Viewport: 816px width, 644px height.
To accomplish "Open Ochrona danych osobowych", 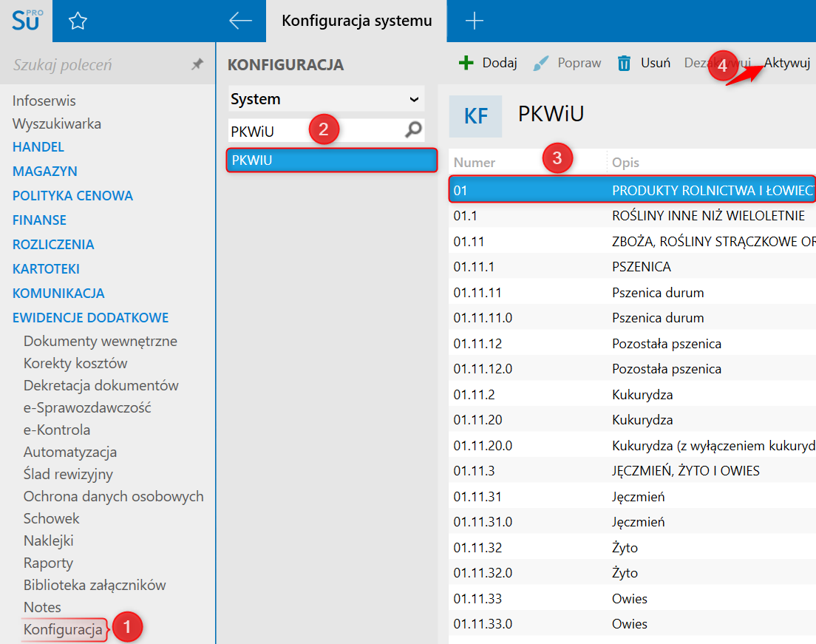I will 113,497.
